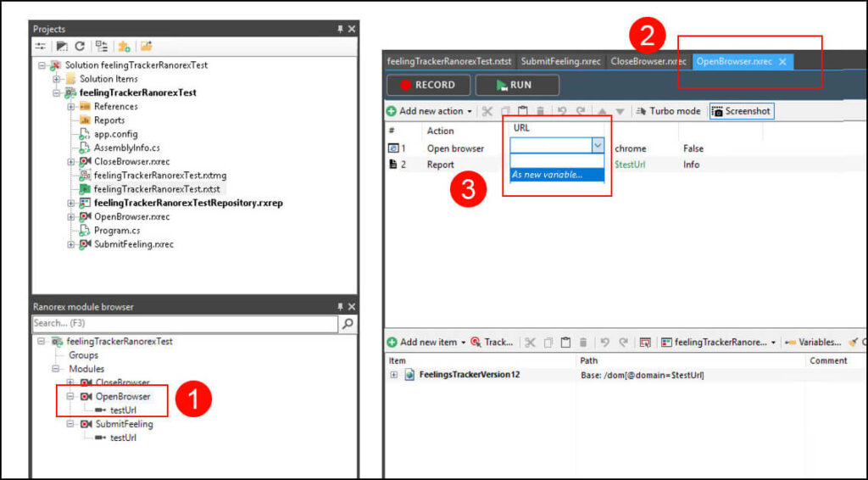The width and height of the screenshot is (868, 480).
Task: Select the Groups node in module browser
Action: coord(83,354)
